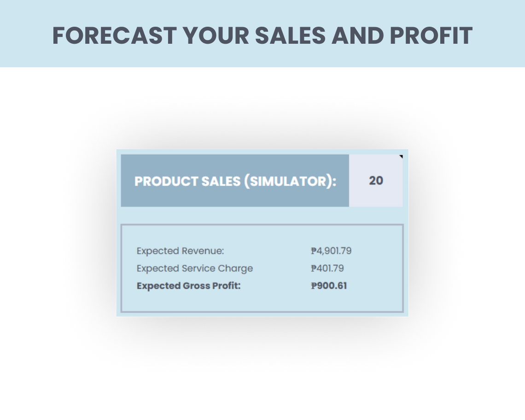Click the black note indicator triangle
525x420 pixels.
tap(401, 157)
